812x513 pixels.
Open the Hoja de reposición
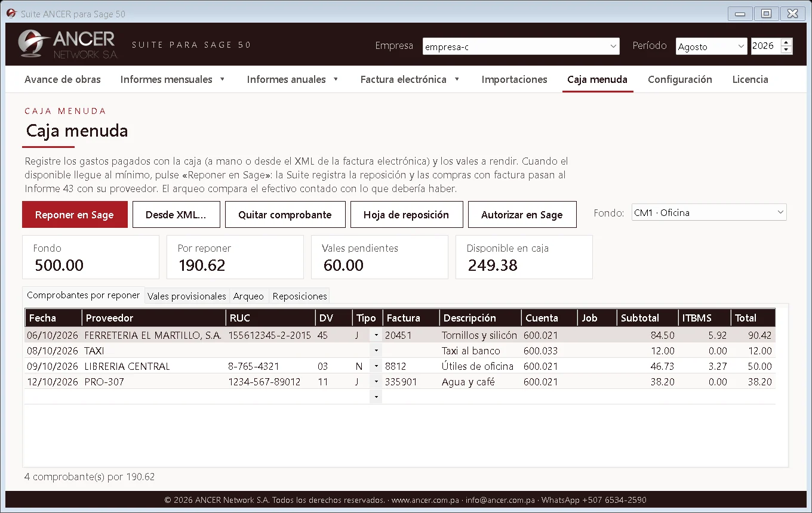pos(406,215)
